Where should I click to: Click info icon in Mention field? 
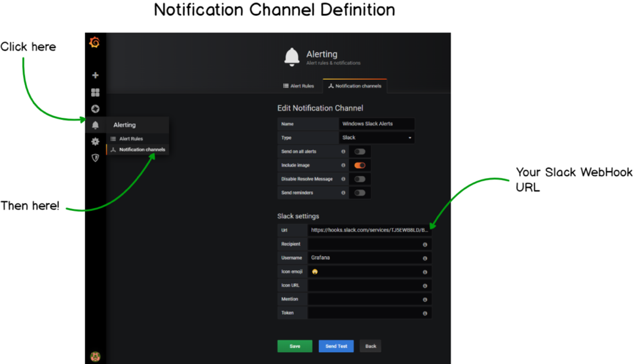(425, 300)
